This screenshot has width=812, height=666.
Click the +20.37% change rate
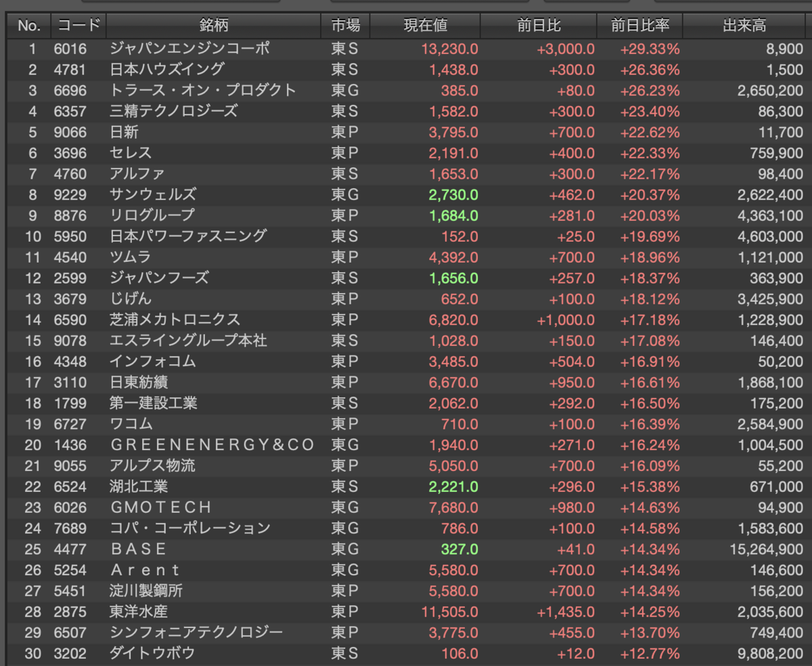coord(650,195)
